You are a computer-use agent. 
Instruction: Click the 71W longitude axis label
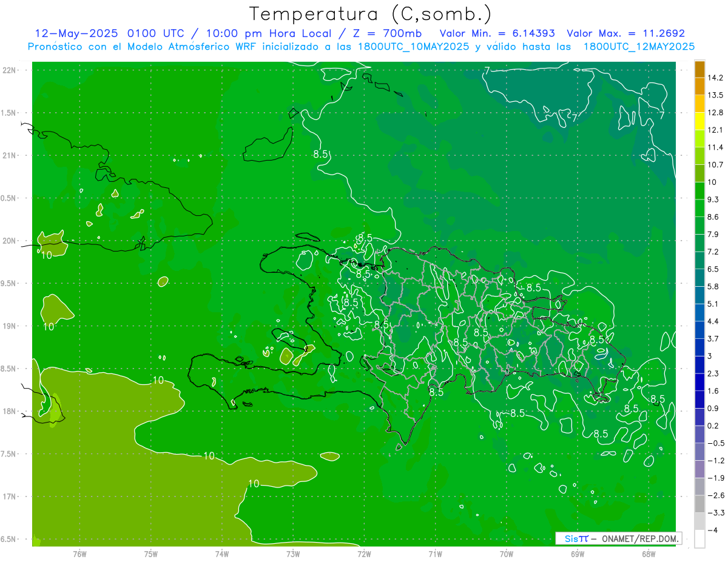click(435, 554)
